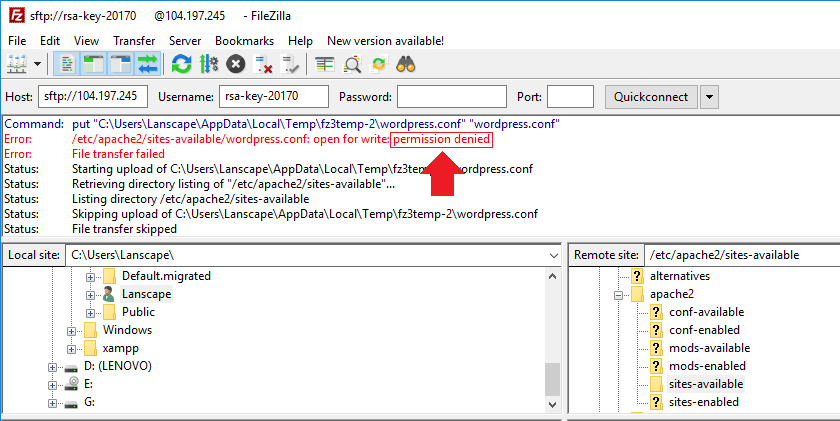This screenshot has width=840, height=421.
Task: Open the New version available menu
Action: (385, 41)
